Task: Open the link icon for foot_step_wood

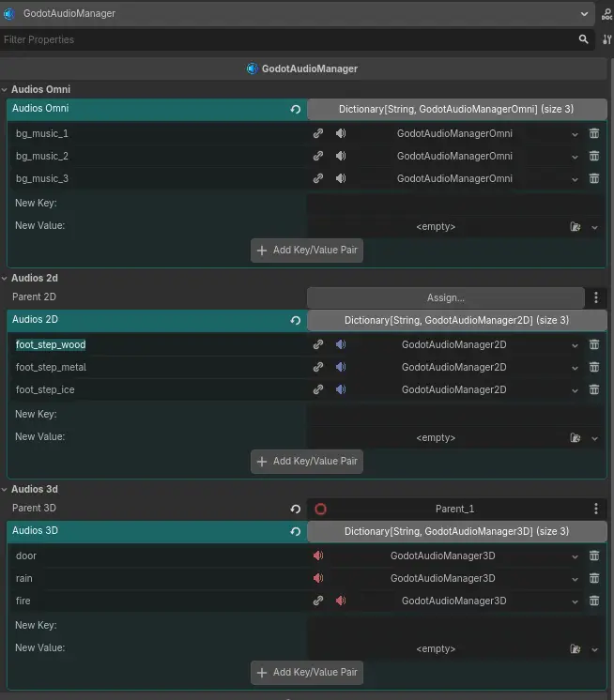Action: pos(318,344)
